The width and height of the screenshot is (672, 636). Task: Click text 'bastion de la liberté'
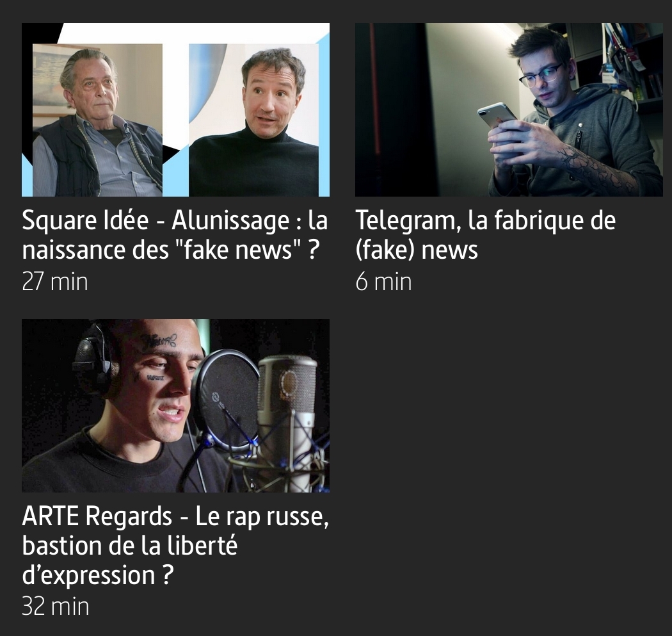coord(129,546)
